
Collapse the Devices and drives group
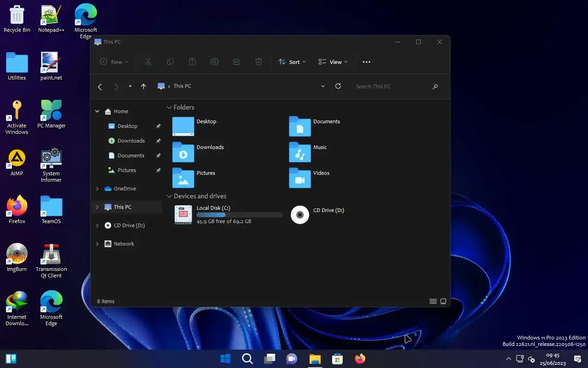tap(169, 196)
